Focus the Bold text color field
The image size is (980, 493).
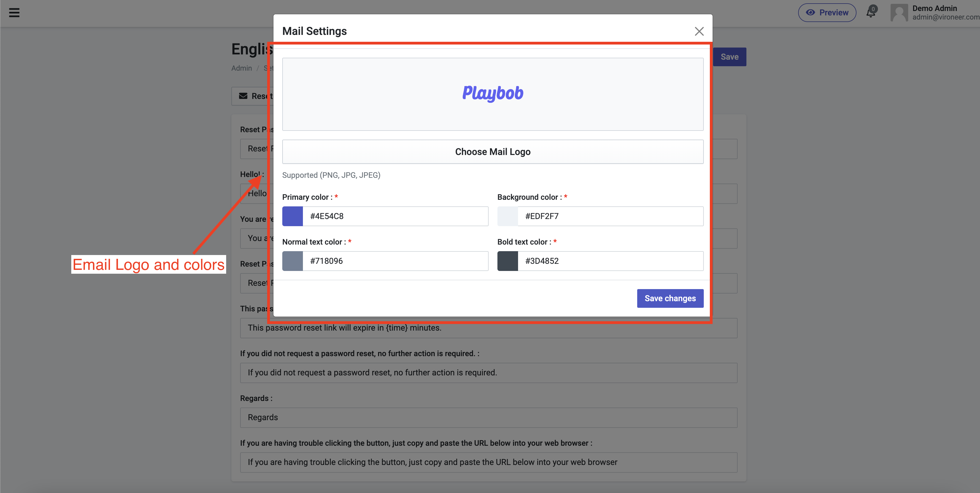[x=610, y=261]
